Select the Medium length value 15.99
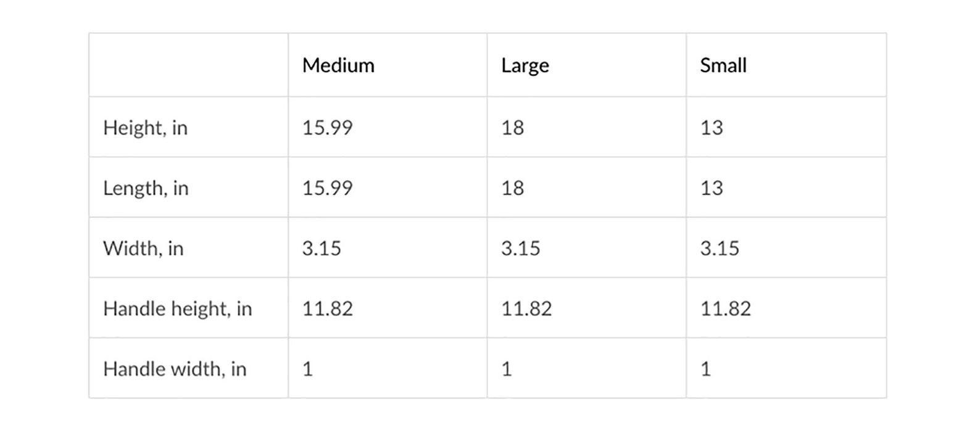The width and height of the screenshot is (980, 430). click(x=327, y=188)
